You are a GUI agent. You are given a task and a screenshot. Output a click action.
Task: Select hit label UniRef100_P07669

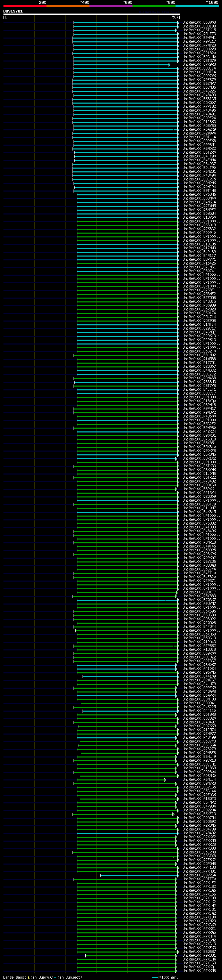(199, 726)
